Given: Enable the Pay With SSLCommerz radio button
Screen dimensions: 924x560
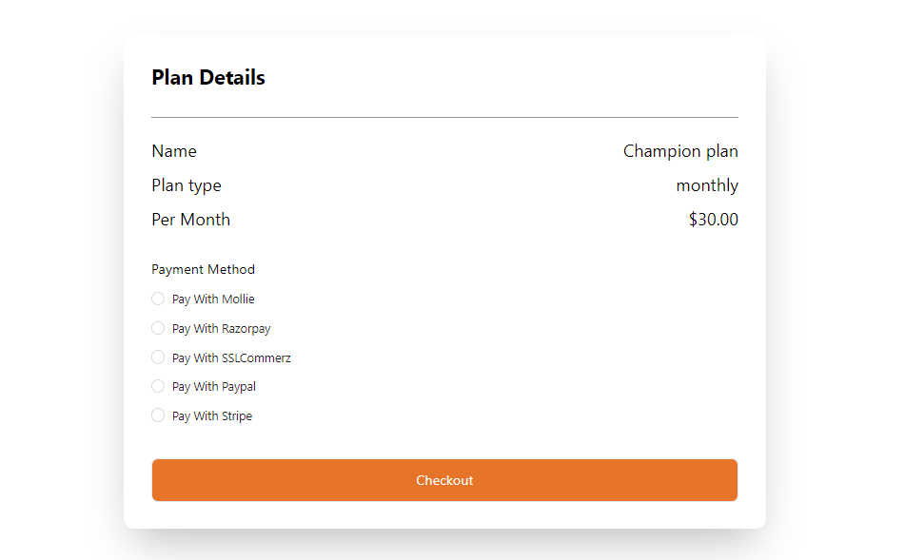Looking at the screenshot, I should 158,357.
